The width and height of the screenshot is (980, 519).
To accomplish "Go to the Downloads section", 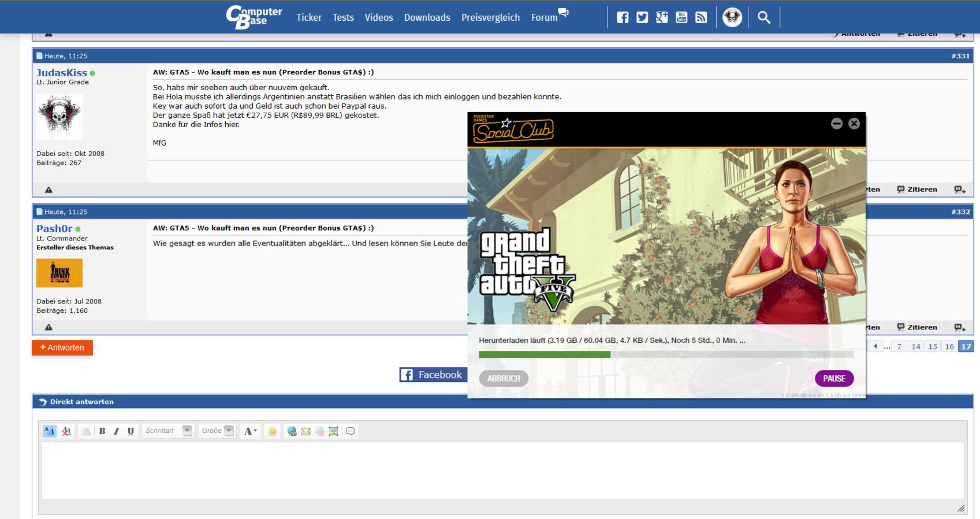I will coord(427,17).
